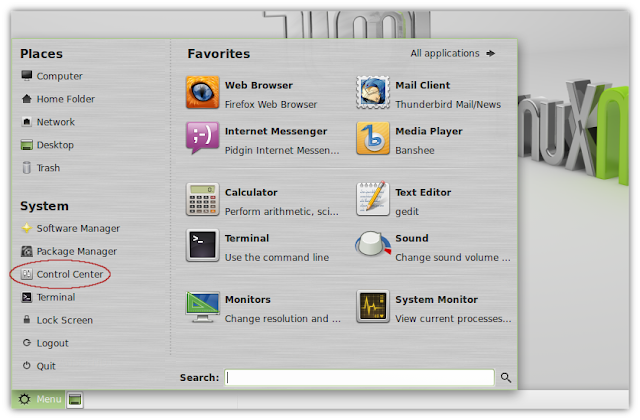Open Software Manager entry
Screen dimensions: 640x420
coord(77,228)
